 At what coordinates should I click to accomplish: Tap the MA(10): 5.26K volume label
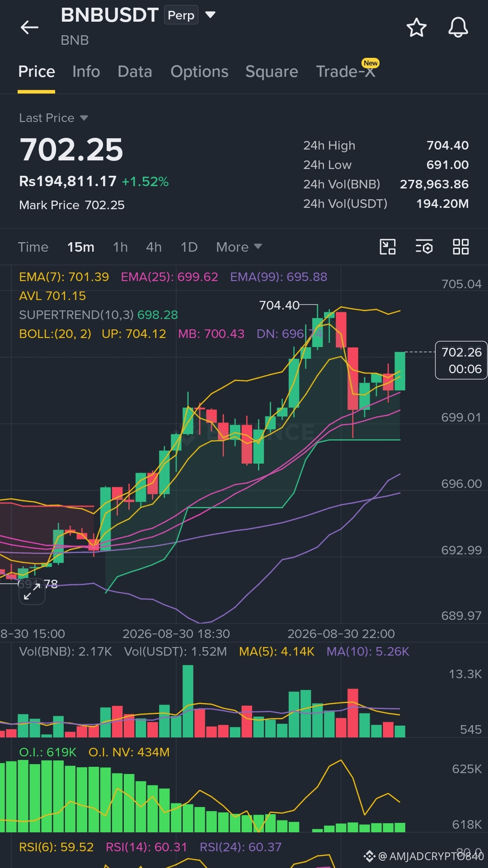click(368, 652)
